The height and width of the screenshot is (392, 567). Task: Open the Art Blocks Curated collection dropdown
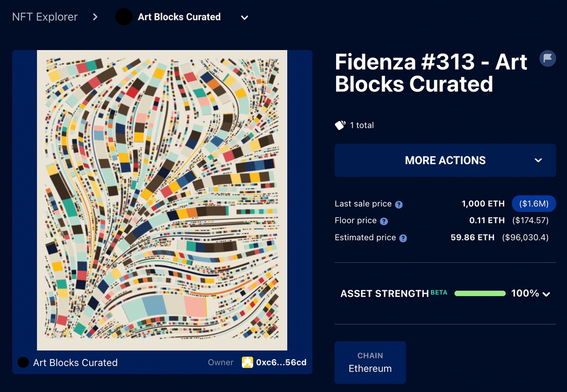coord(244,17)
